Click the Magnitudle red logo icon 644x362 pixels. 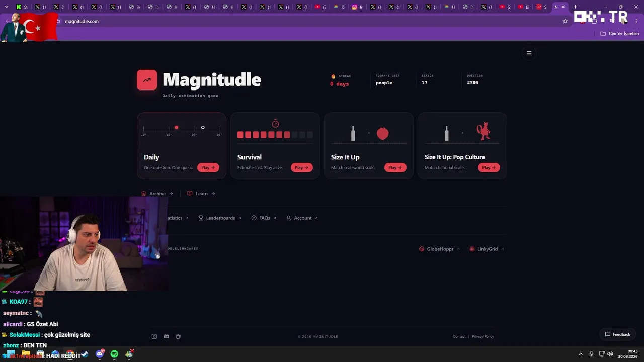click(x=147, y=80)
